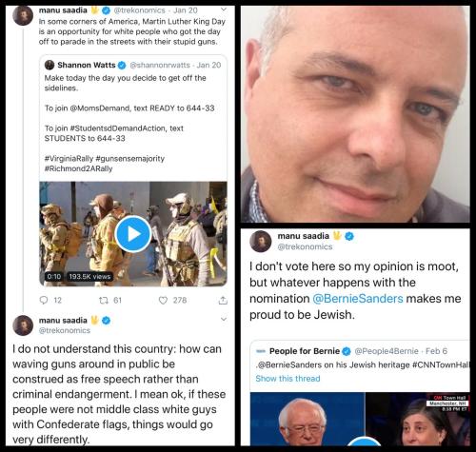476x452 pixels.
Task: Expand the chevron menu on the second manu saadia tweet
Action: pos(224,319)
